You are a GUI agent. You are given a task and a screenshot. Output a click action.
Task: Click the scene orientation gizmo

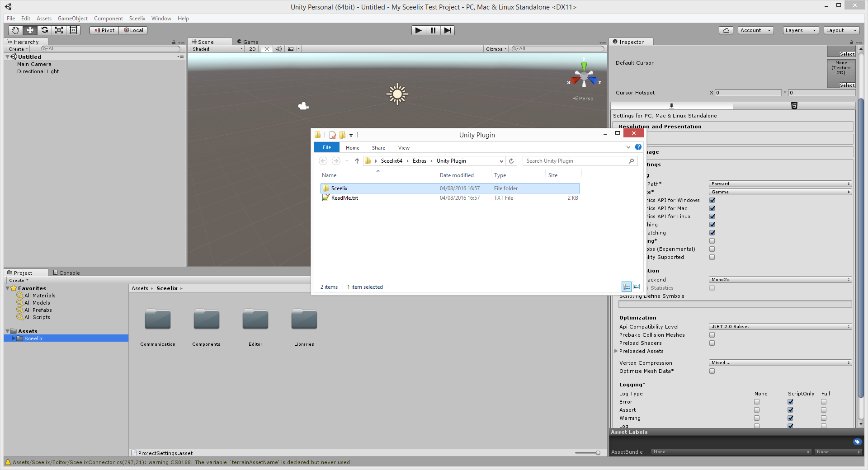click(584, 76)
